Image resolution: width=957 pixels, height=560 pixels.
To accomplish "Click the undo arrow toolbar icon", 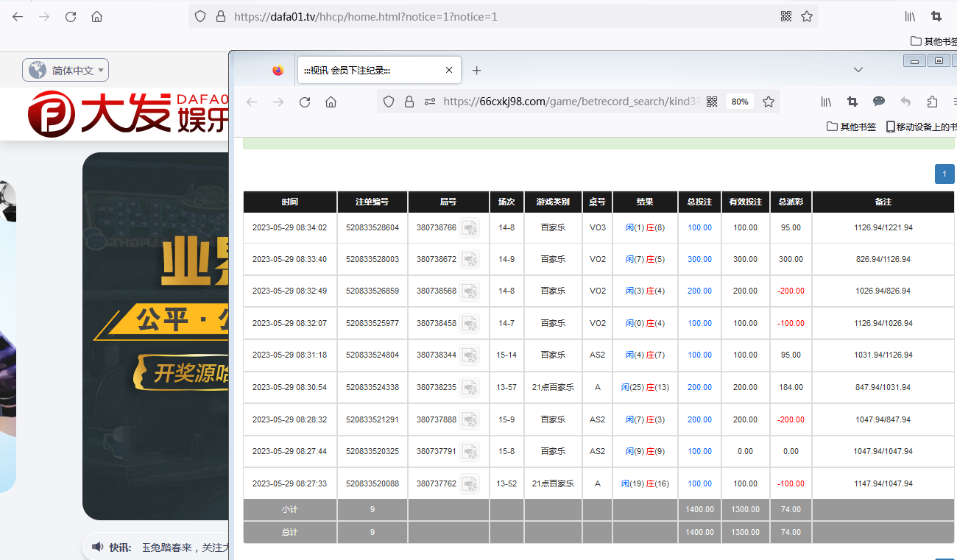I will [x=905, y=102].
